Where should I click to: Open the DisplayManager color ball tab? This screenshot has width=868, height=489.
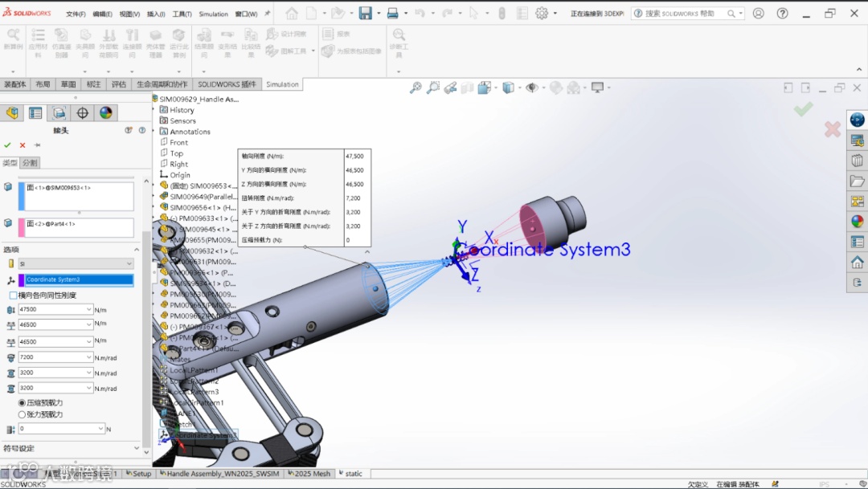click(106, 113)
